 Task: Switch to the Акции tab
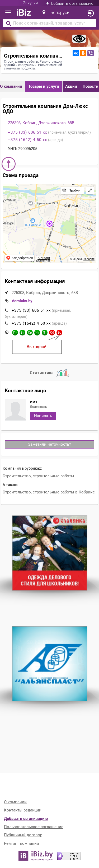click(x=71, y=86)
